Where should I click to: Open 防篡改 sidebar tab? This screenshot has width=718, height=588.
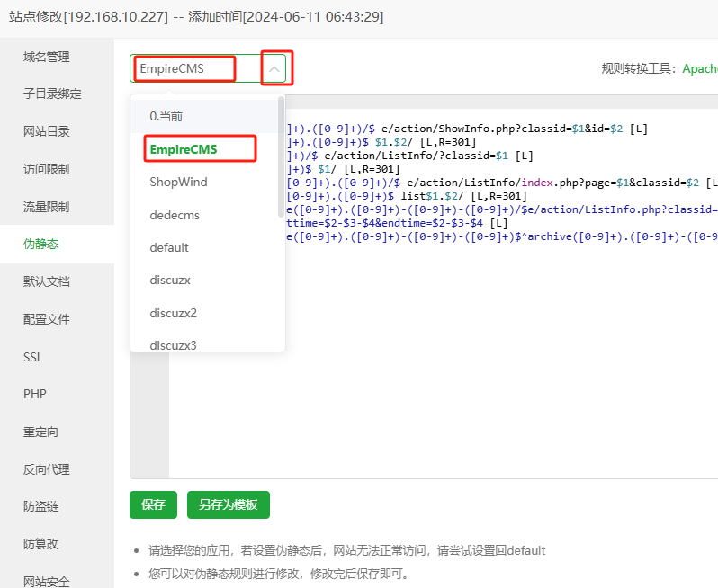(x=57, y=544)
